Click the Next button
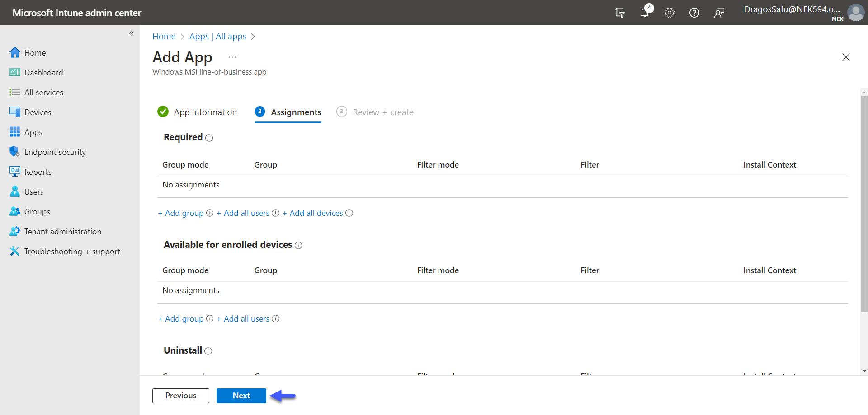 pyautogui.click(x=241, y=396)
